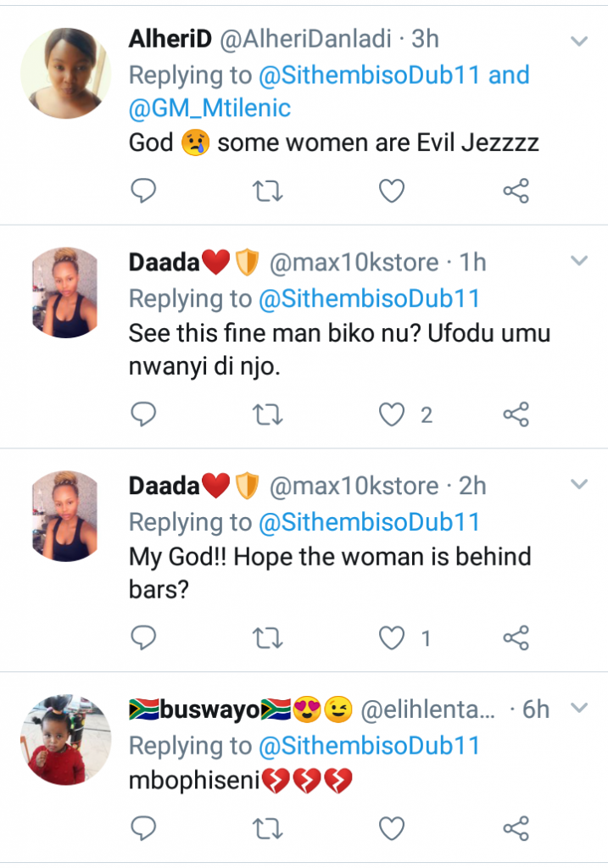Open @SithembisoDub11 link in Daada's 2h tweet

[x=369, y=521]
